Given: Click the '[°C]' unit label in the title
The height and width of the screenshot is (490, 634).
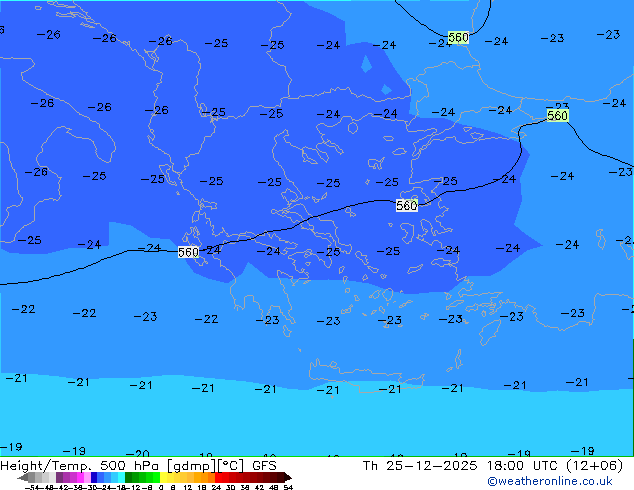Looking at the screenshot, I should pyautogui.click(x=231, y=466).
